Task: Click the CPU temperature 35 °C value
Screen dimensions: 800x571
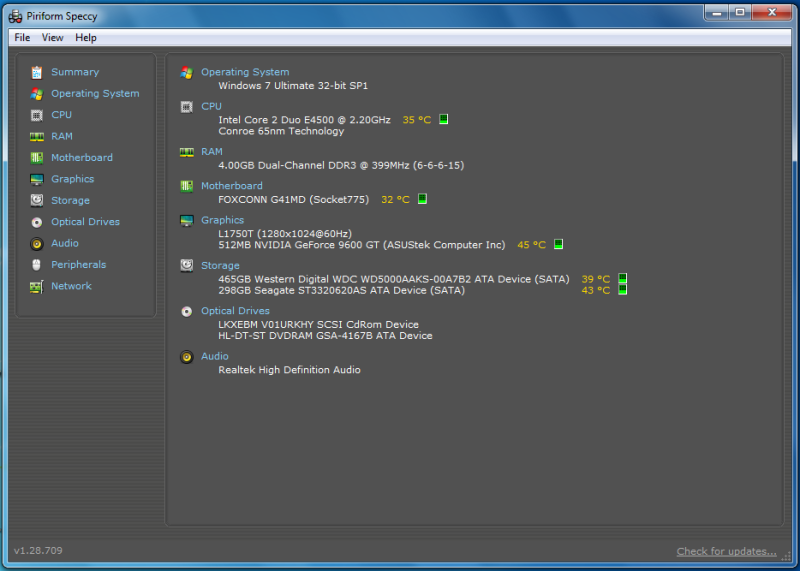Action: [x=417, y=120]
